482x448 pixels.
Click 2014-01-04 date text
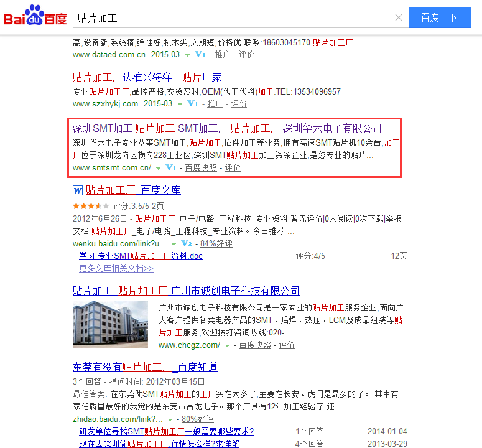tap(387, 431)
